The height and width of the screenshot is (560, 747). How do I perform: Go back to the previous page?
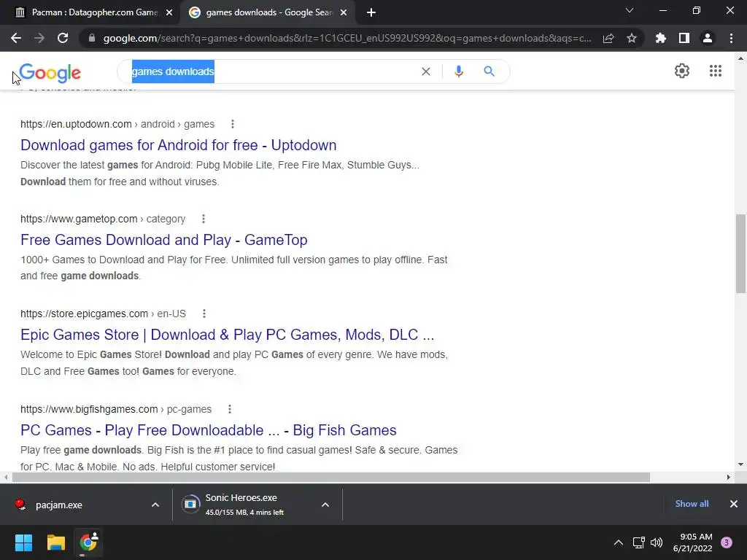point(16,38)
